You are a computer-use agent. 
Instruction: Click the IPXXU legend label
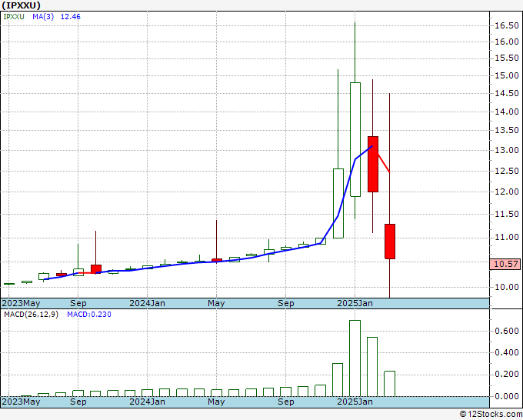[x=14, y=17]
